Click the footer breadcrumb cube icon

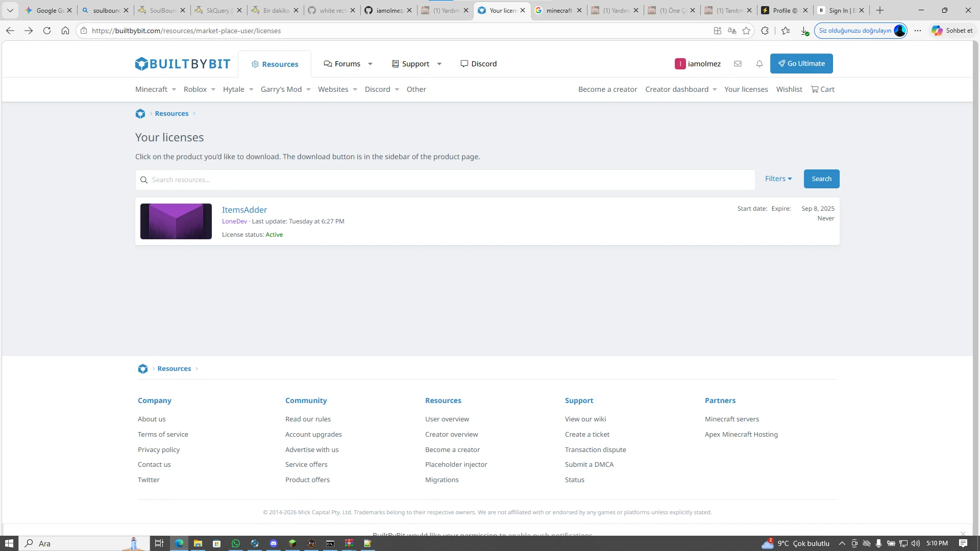143,369
